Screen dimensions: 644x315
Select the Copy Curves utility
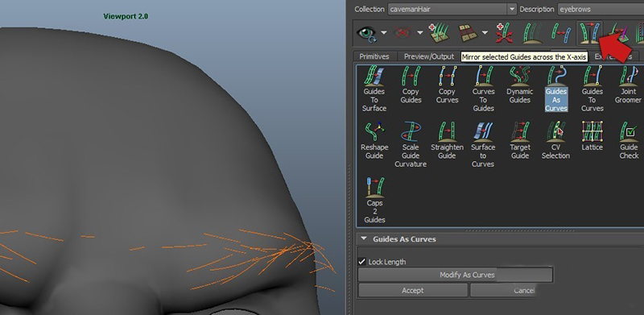point(447,85)
